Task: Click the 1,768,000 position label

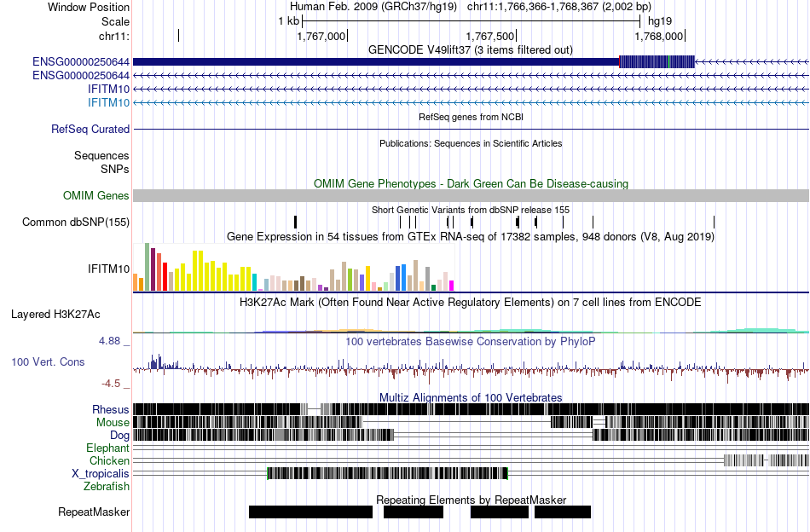Action: (x=658, y=36)
